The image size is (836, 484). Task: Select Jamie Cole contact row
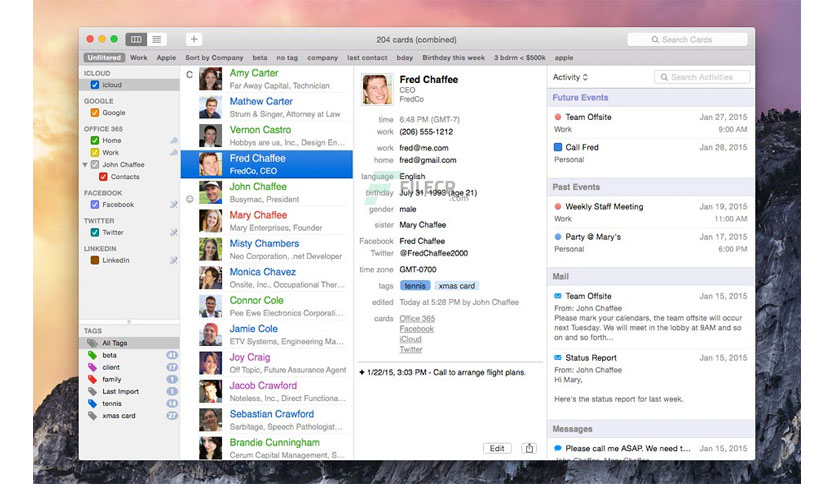click(267, 335)
